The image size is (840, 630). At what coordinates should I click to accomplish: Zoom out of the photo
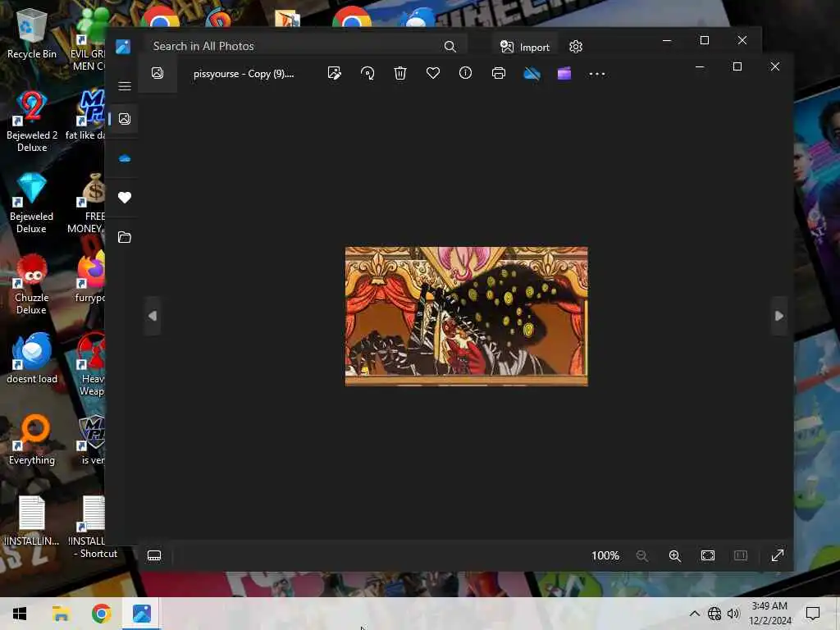pyautogui.click(x=641, y=556)
